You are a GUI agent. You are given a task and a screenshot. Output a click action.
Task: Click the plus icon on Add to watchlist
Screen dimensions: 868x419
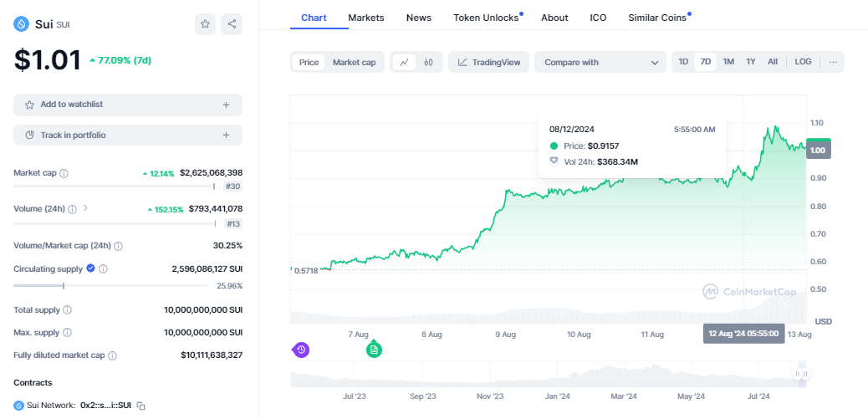226,105
